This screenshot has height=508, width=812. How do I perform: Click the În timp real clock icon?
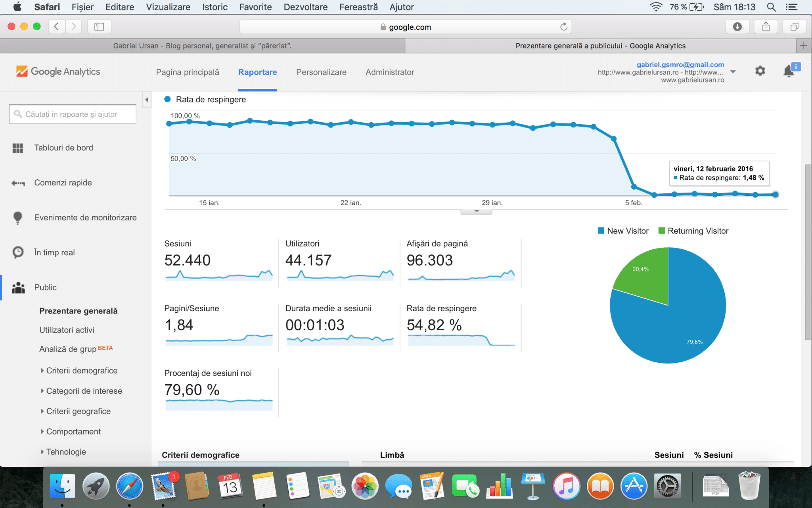(18, 252)
